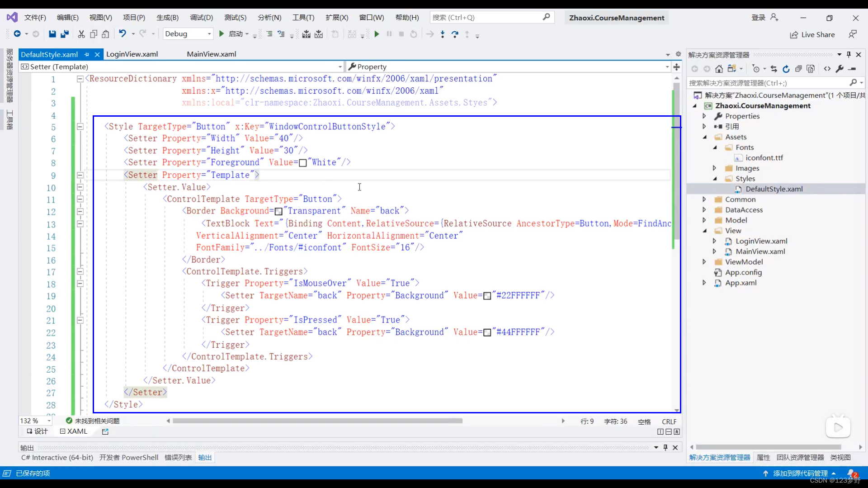The width and height of the screenshot is (868, 488).
Task: Toggle vertical split layout button
Action: click(660, 431)
